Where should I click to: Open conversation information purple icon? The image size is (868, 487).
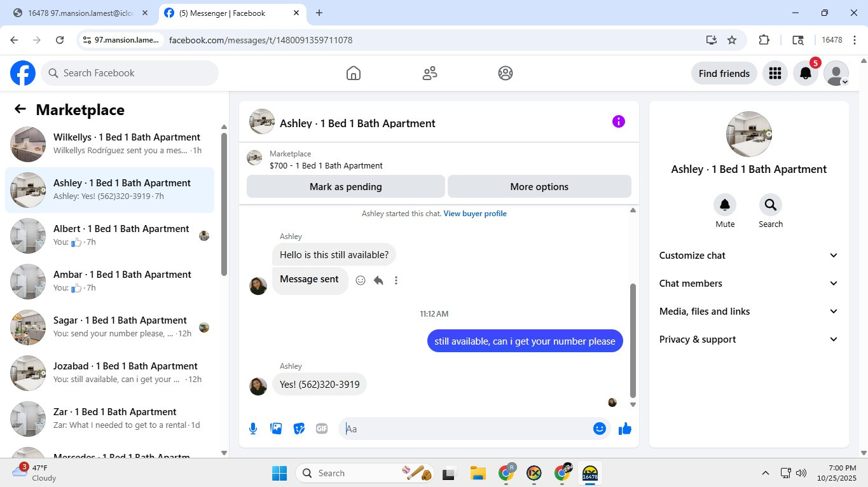pyautogui.click(x=619, y=121)
